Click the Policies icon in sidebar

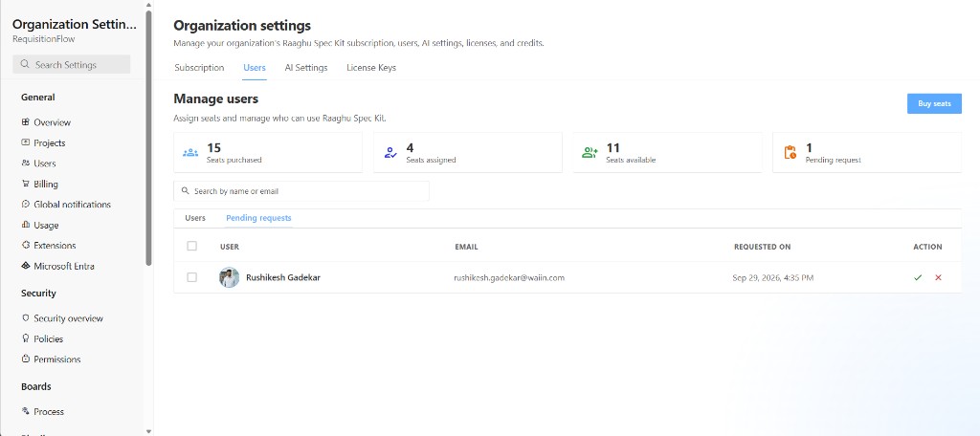[x=26, y=338]
